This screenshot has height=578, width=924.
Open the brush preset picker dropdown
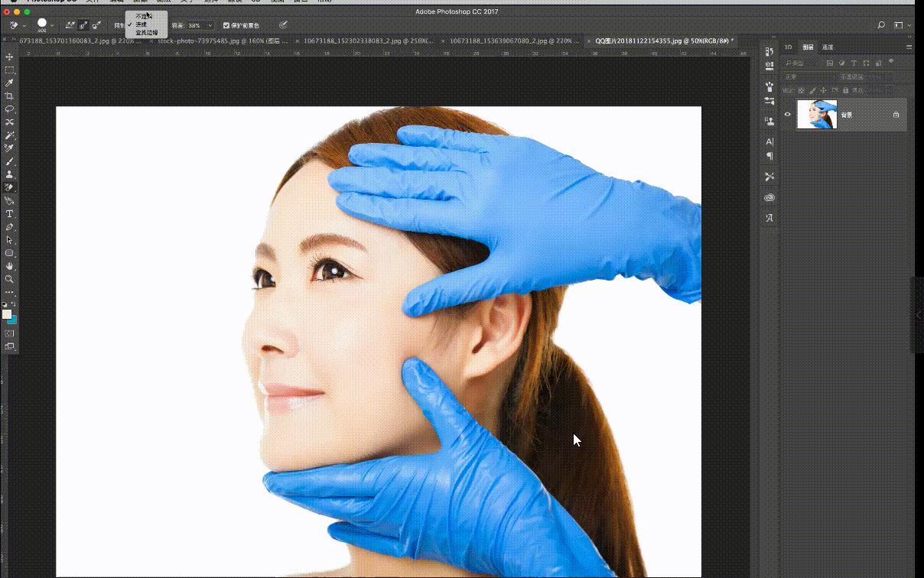[x=52, y=25]
